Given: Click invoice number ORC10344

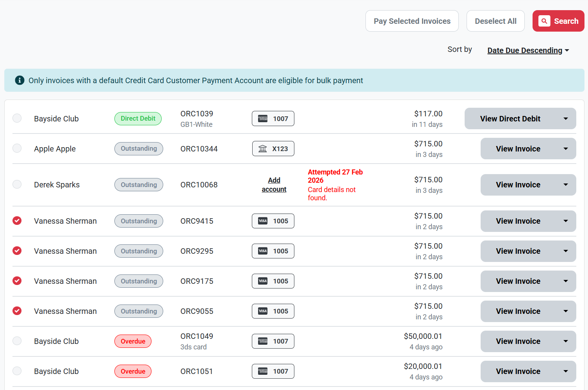Looking at the screenshot, I should click(x=199, y=149).
